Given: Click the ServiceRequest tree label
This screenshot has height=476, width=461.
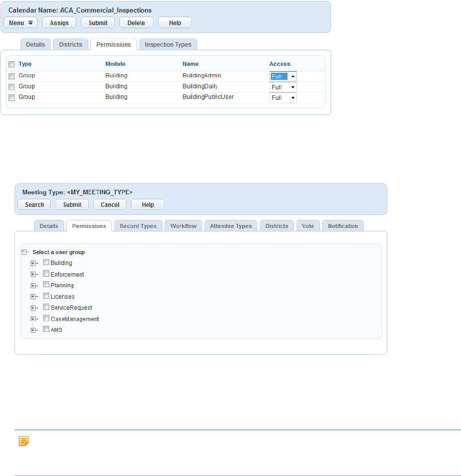Looking at the screenshot, I should [71, 308].
